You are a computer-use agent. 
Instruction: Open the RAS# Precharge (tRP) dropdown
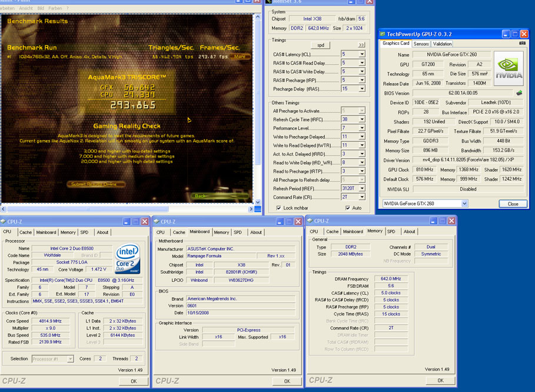tap(362, 80)
